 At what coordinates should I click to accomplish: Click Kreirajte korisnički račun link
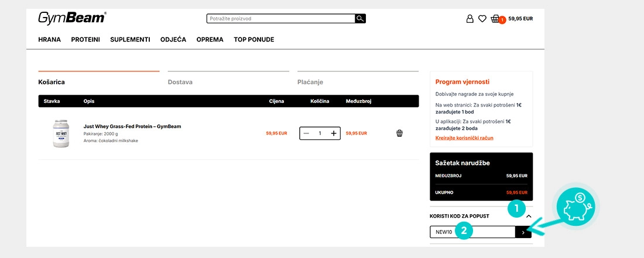point(464,138)
